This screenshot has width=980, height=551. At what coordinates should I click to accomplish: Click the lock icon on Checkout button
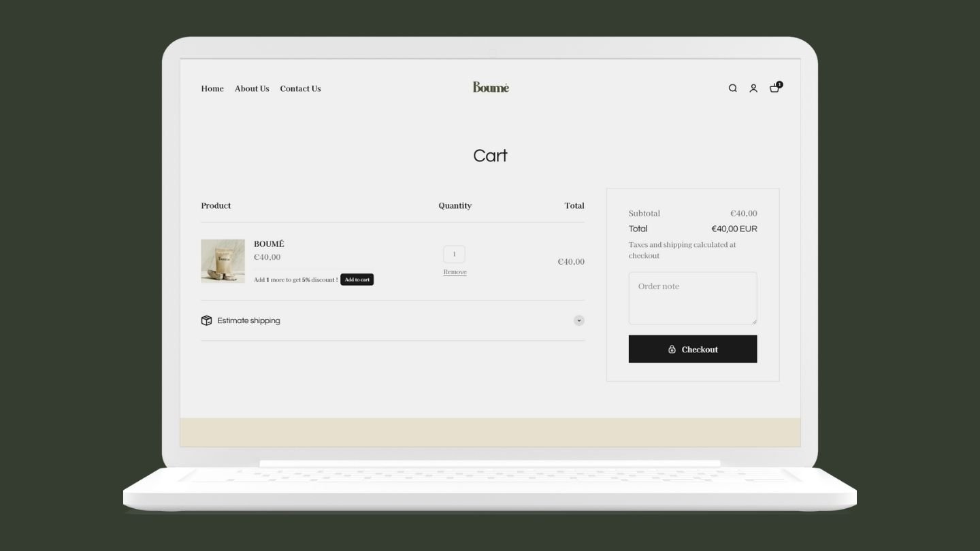coord(672,349)
